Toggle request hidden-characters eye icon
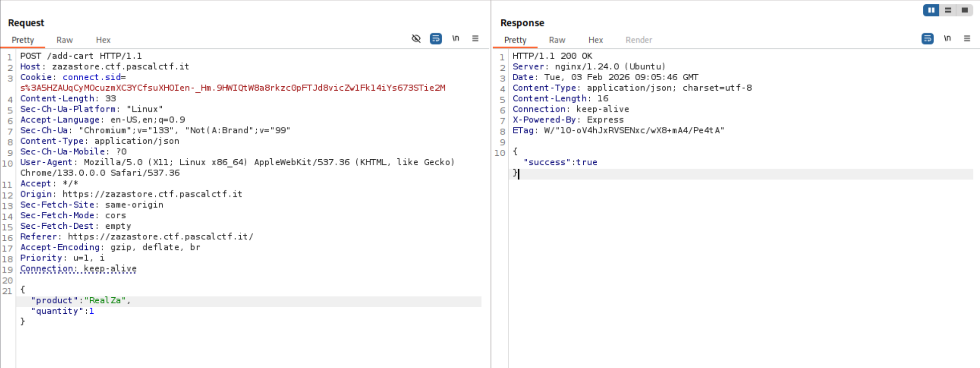The height and width of the screenshot is (368, 980). (416, 39)
